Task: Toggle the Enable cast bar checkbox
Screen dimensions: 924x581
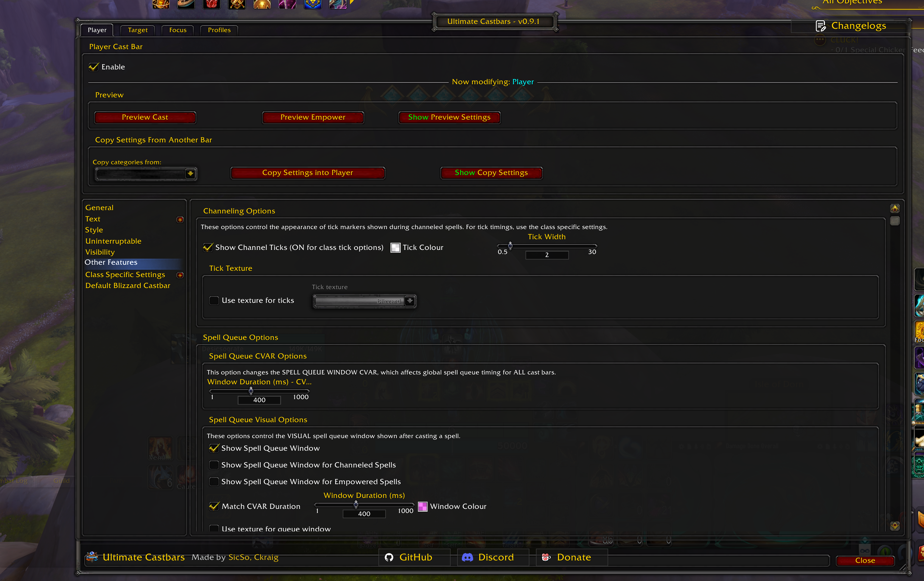Action: click(x=94, y=67)
